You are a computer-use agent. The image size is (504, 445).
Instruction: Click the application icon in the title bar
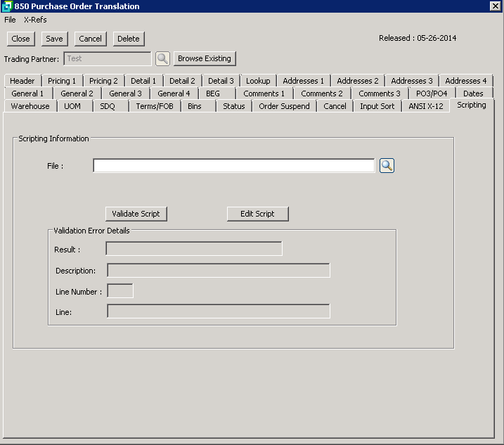click(x=7, y=6)
